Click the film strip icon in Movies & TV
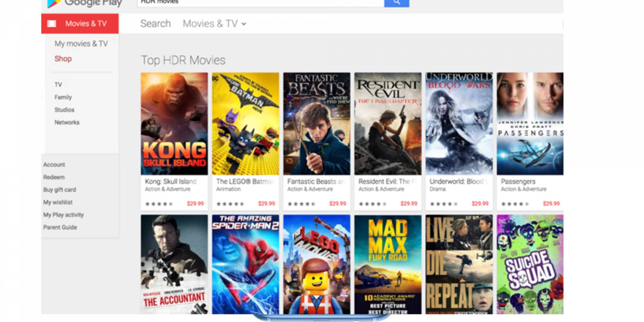Image resolution: width=644 pixels, height=322 pixels. click(52, 24)
